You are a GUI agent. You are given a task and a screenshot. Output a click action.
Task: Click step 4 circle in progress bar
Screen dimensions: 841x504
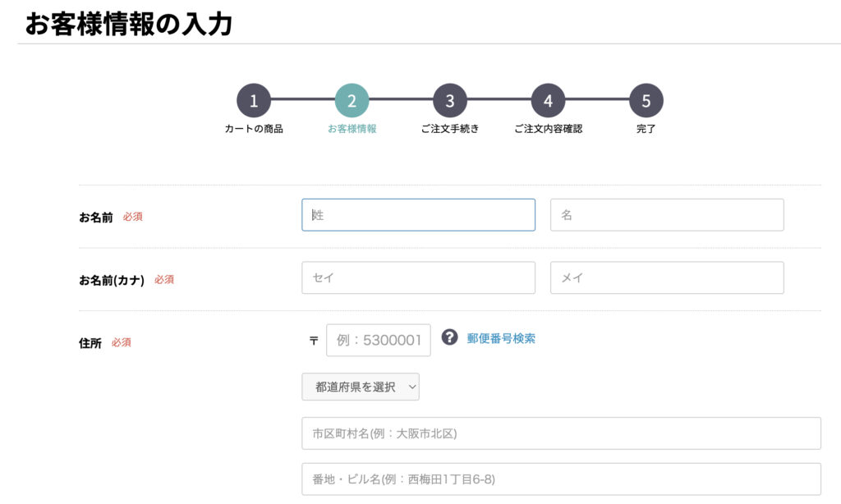pos(548,101)
